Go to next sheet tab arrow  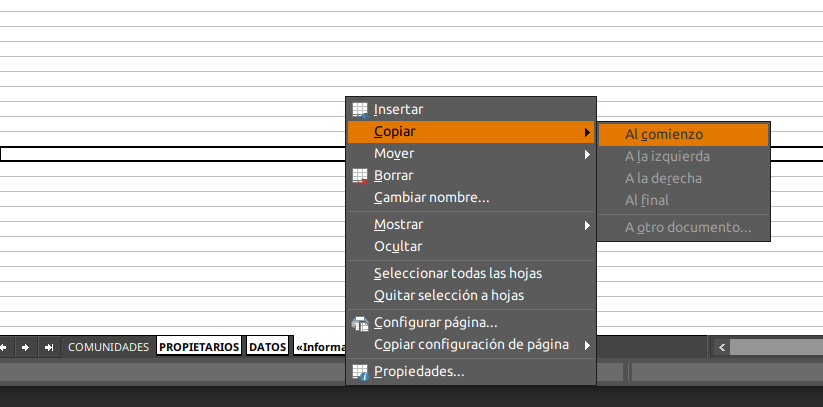click(x=25, y=347)
